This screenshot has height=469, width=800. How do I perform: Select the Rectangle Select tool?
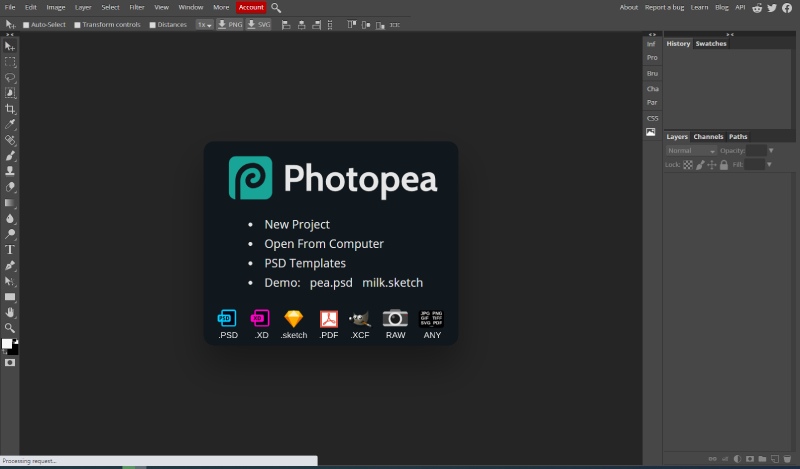pyautogui.click(x=10, y=62)
